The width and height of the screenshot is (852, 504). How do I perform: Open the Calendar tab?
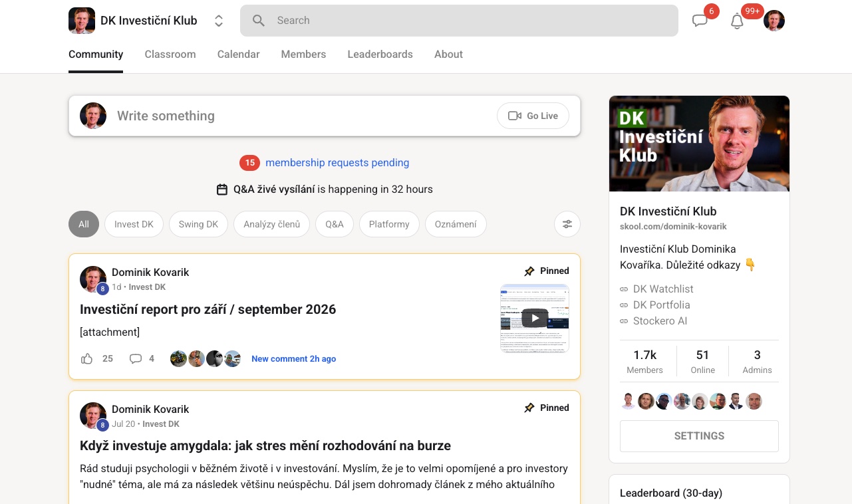tap(238, 55)
